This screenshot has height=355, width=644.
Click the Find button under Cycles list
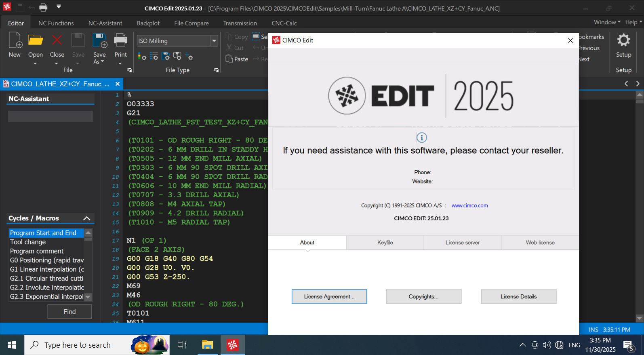tap(69, 312)
